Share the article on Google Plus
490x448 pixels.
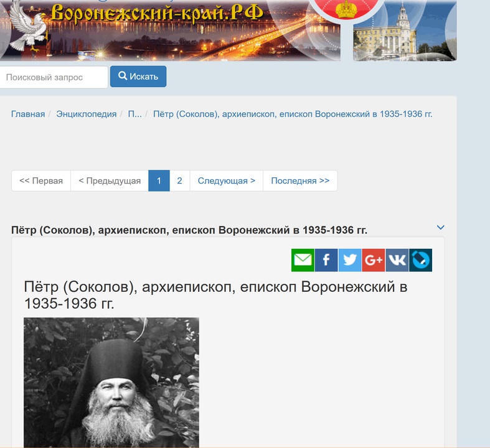tap(374, 260)
